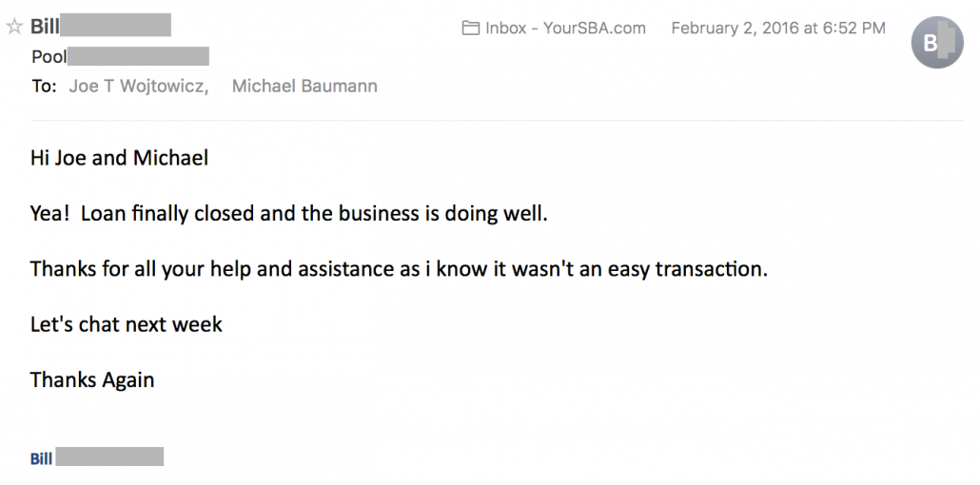Click the sender name Bill in header
980x485 pixels.
(45, 26)
